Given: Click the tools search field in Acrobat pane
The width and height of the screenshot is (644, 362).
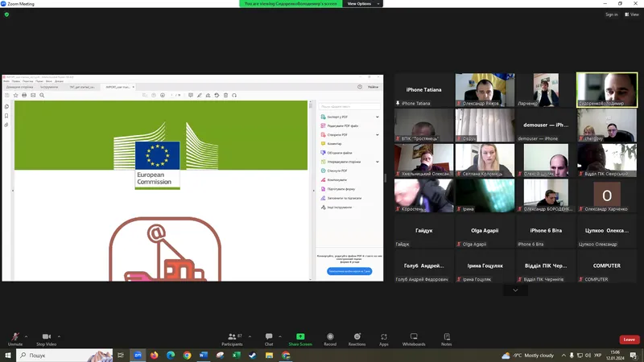Looking at the screenshot, I should pyautogui.click(x=349, y=106).
